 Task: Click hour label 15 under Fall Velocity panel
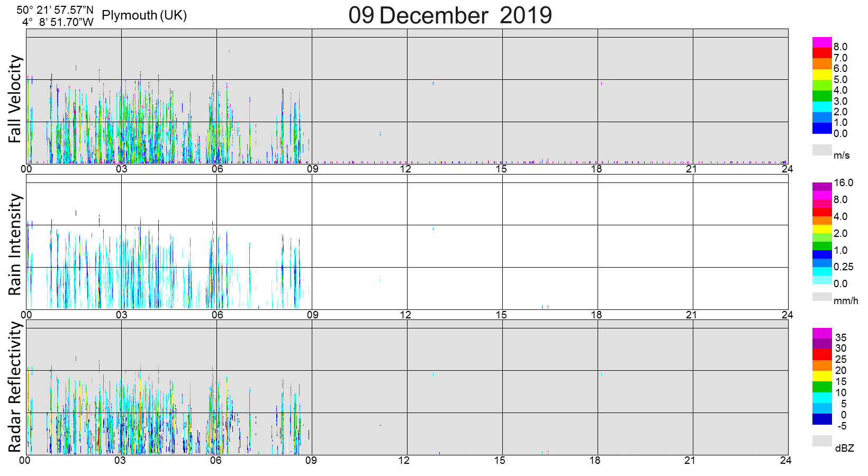tap(501, 169)
